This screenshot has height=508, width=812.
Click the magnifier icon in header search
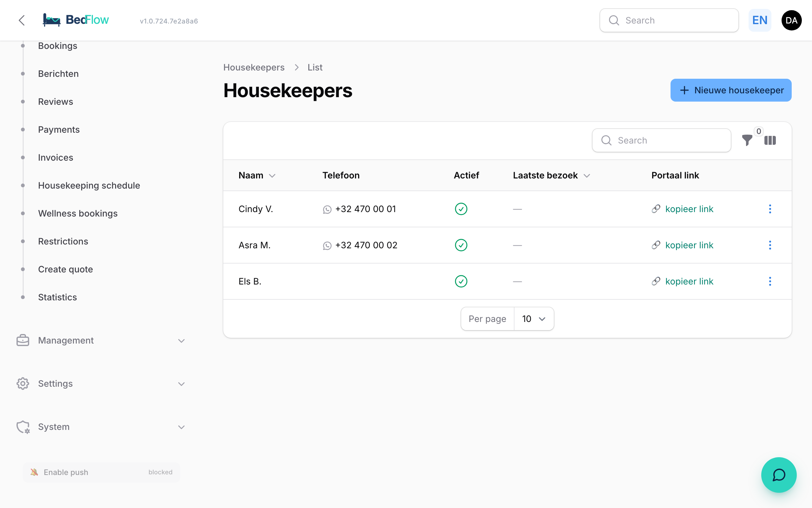tap(614, 21)
